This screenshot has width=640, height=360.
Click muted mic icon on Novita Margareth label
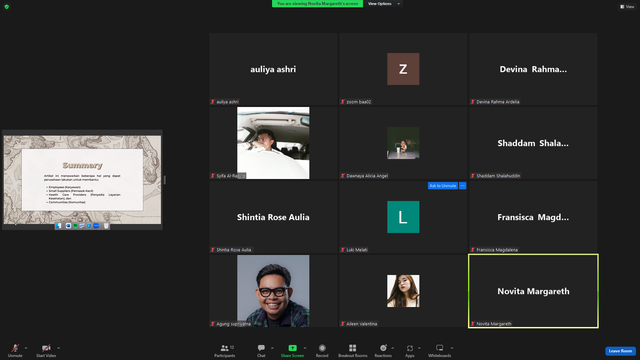tap(473, 324)
